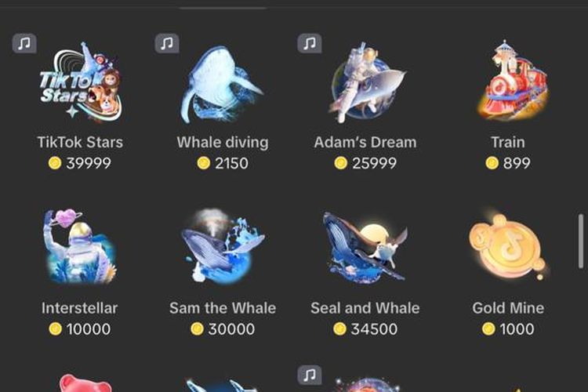This screenshot has height=392, width=588.
Task: Tap the music note badge on Whale diving
Action: (x=167, y=43)
